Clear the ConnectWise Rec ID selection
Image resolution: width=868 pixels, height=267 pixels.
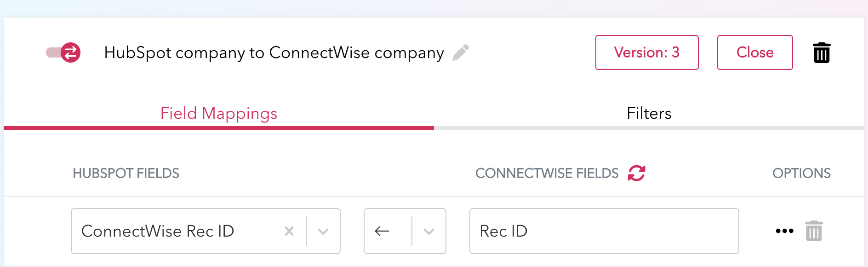point(289,231)
